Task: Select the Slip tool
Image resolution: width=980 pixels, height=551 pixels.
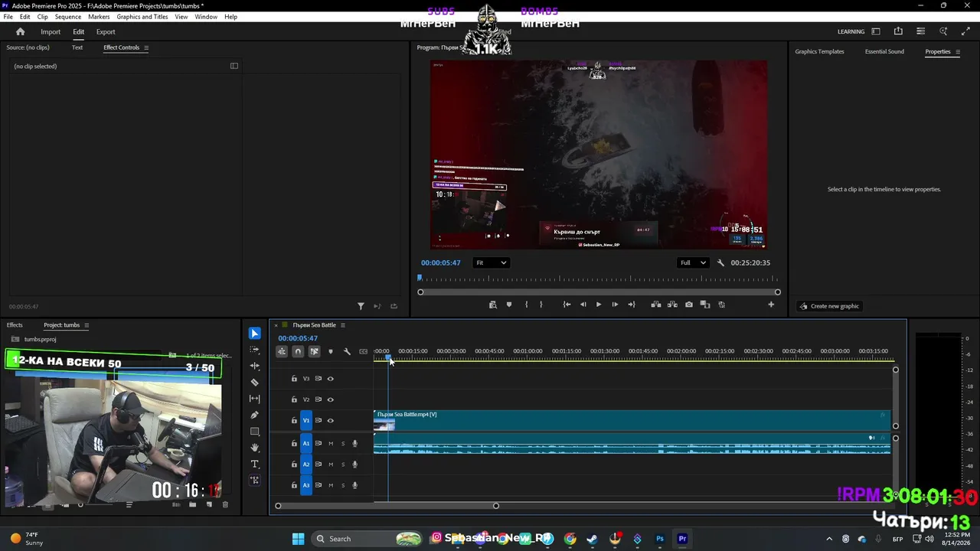Action: click(255, 399)
